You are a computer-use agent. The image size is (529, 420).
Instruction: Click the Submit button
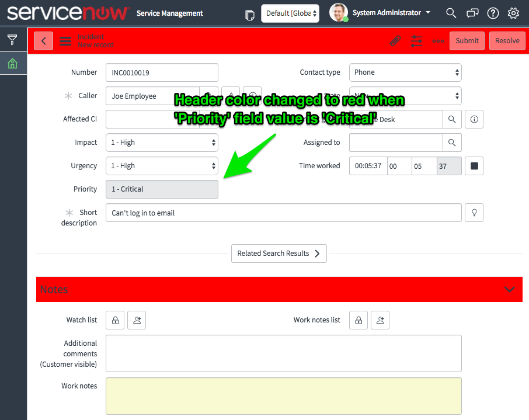pyautogui.click(x=467, y=41)
